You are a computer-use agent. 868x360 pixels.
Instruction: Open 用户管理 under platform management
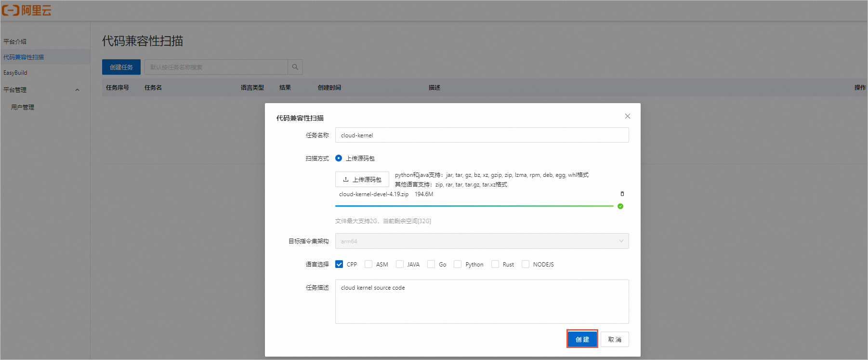[23, 107]
